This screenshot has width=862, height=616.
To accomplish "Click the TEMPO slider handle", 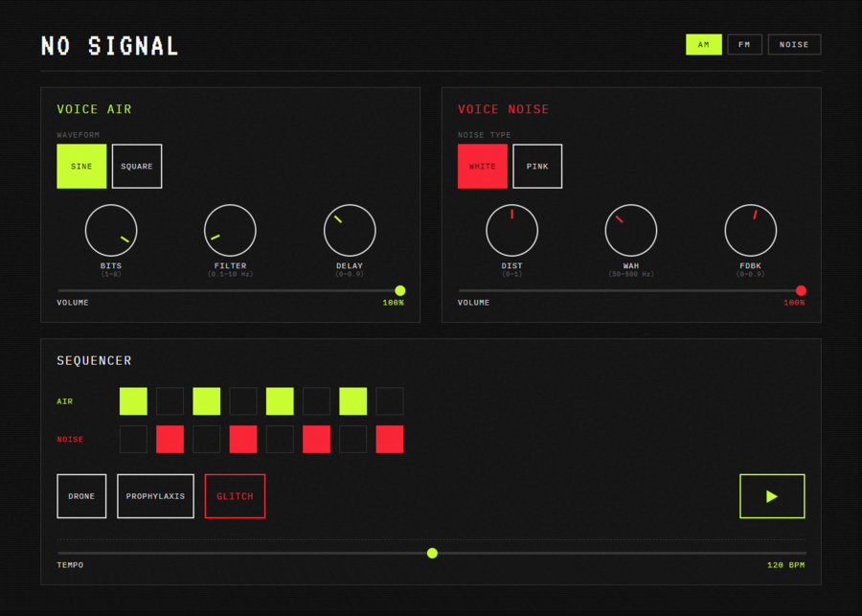I will [432, 553].
